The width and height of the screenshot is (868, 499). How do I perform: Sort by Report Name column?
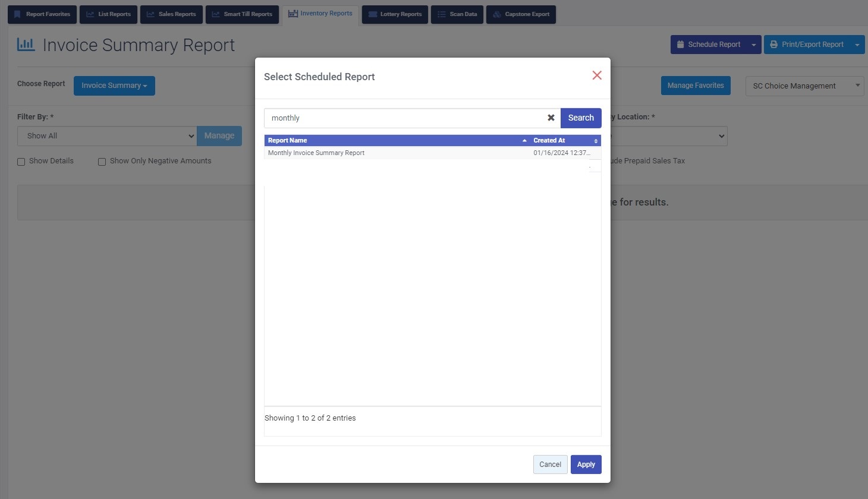(397, 141)
